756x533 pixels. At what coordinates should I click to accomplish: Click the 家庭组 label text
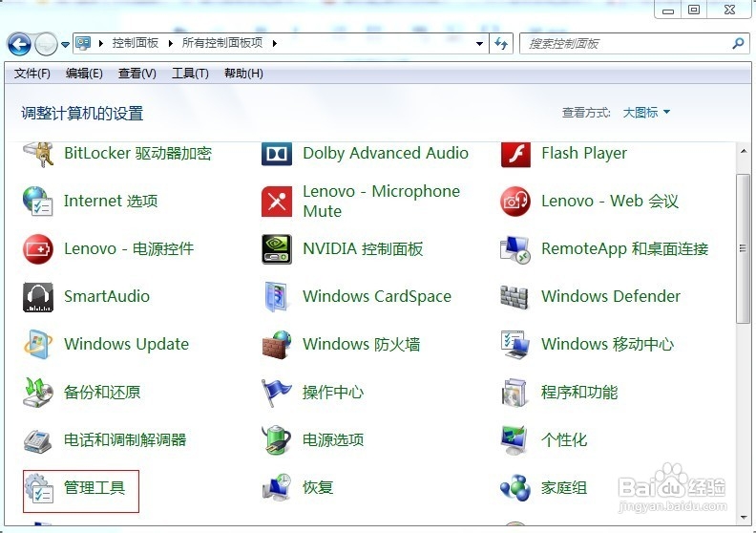tap(563, 488)
